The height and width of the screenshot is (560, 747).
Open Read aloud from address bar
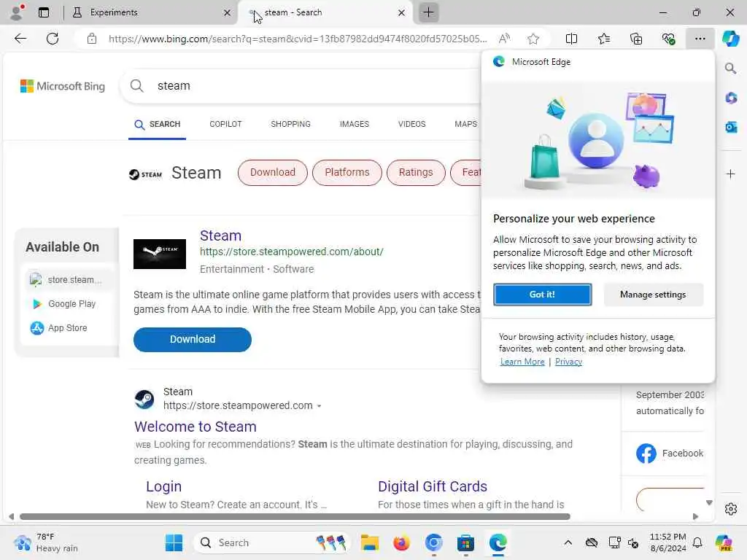[504, 39]
